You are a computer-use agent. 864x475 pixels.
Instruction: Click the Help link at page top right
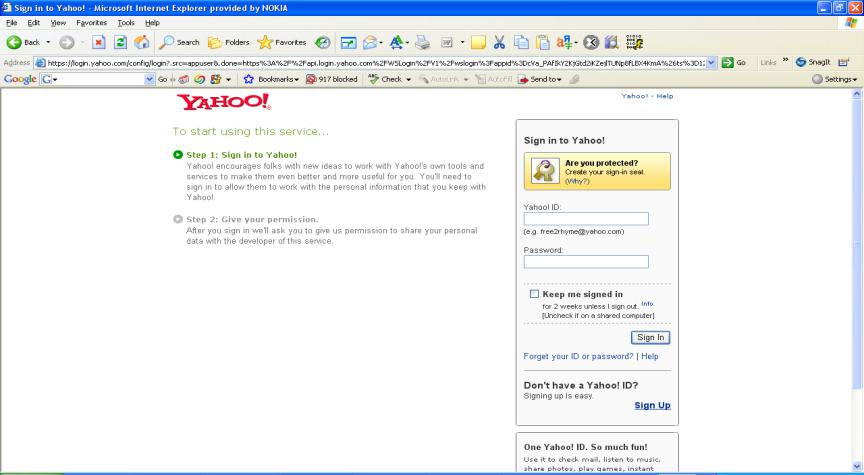[x=665, y=96]
